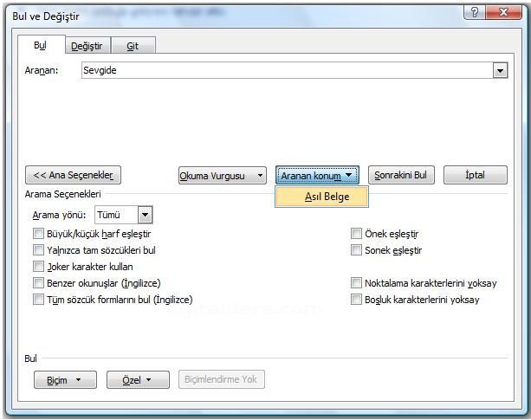The width and height of the screenshot is (531, 420).
Task: Open the Biçim dropdown button
Action: pyautogui.click(x=65, y=379)
